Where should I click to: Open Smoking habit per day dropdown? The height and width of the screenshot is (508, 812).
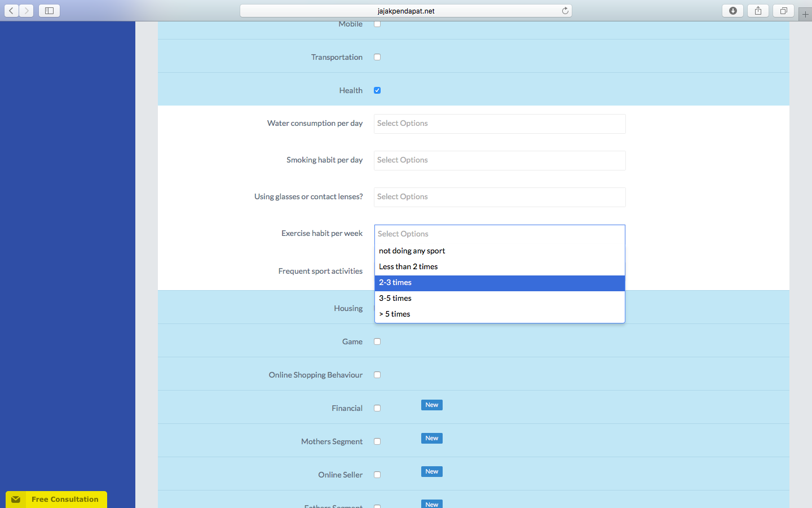point(500,160)
